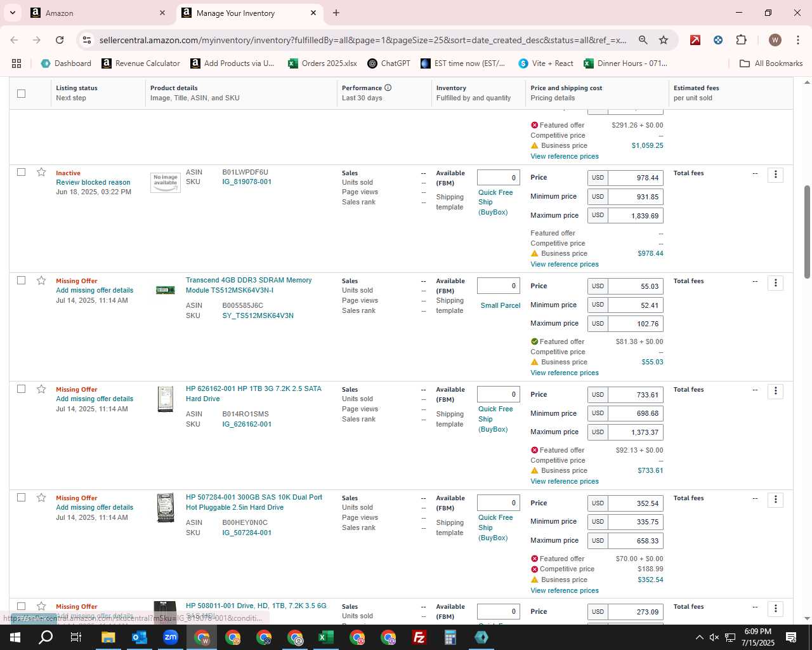812x650 pixels.
Task: Click the Small Parcel shipping template link
Action: click(501, 305)
